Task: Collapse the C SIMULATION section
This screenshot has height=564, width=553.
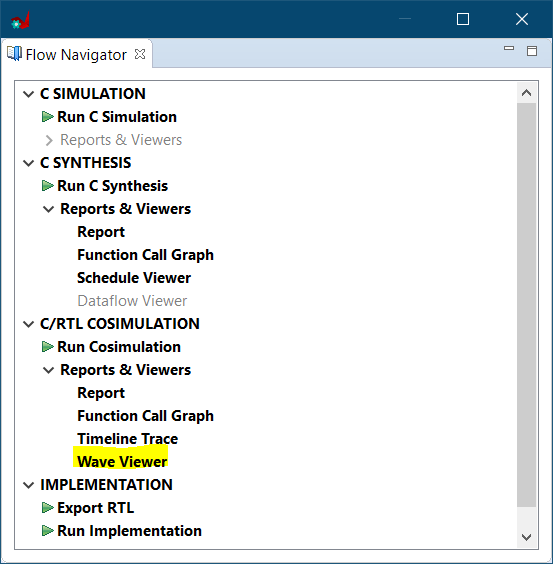Action: point(28,94)
